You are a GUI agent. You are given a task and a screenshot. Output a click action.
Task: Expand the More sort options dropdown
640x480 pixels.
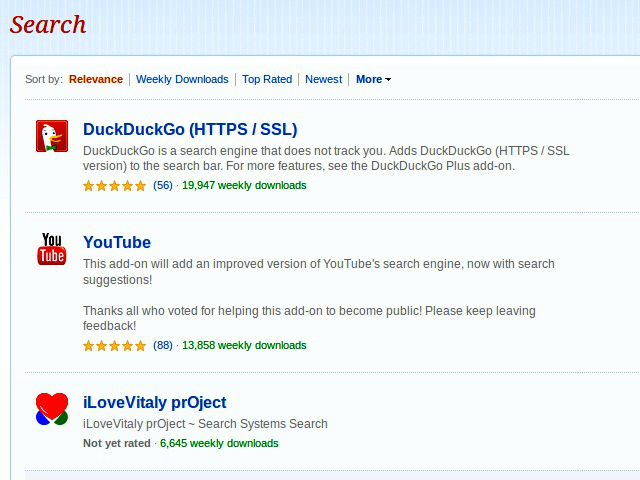coord(373,79)
